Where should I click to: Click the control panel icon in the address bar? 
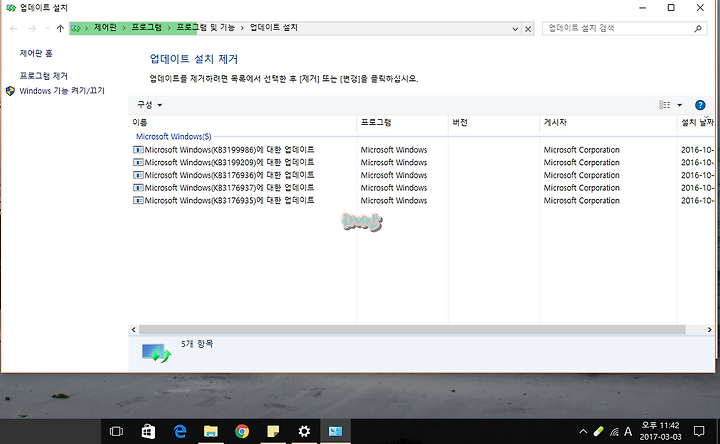click(76, 28)
